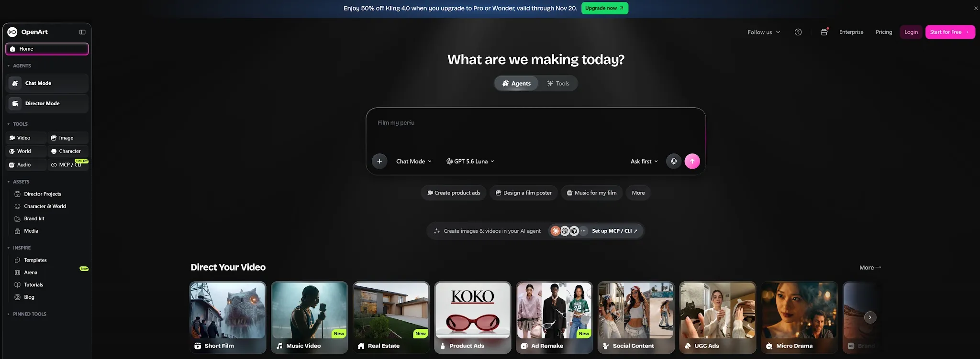980x359 pixels.
Task: Open the Video tool
Action: coord(26,138)
